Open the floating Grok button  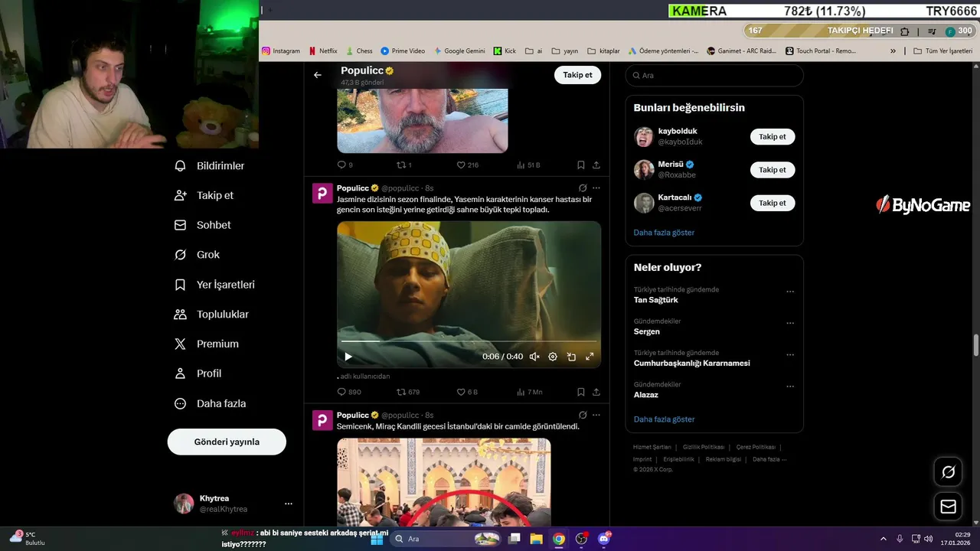click(948, 472)
